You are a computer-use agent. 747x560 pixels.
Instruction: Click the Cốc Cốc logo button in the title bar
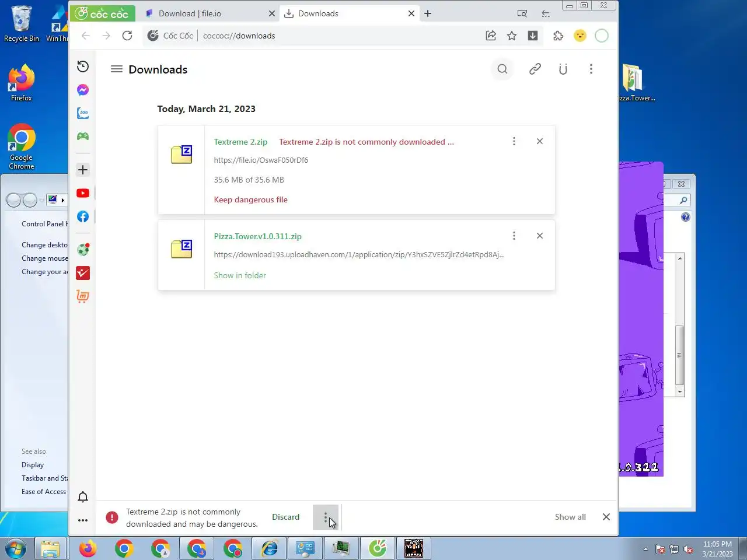coord(103,13)
